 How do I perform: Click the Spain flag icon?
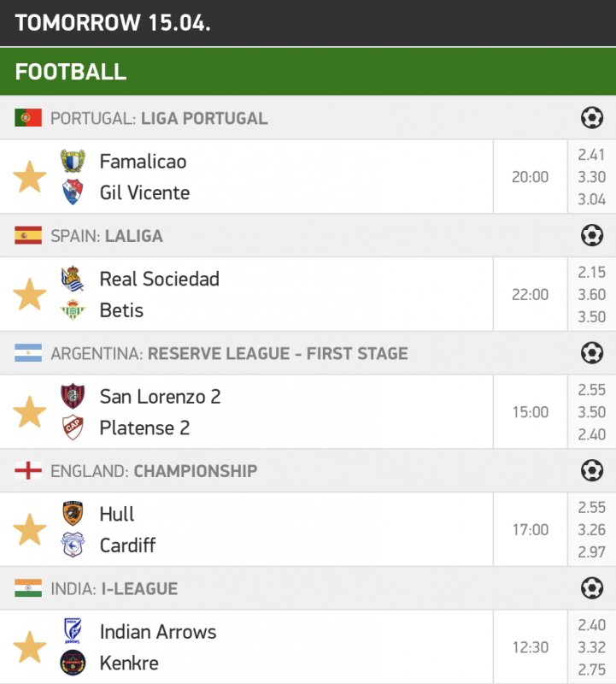(28, 235)
